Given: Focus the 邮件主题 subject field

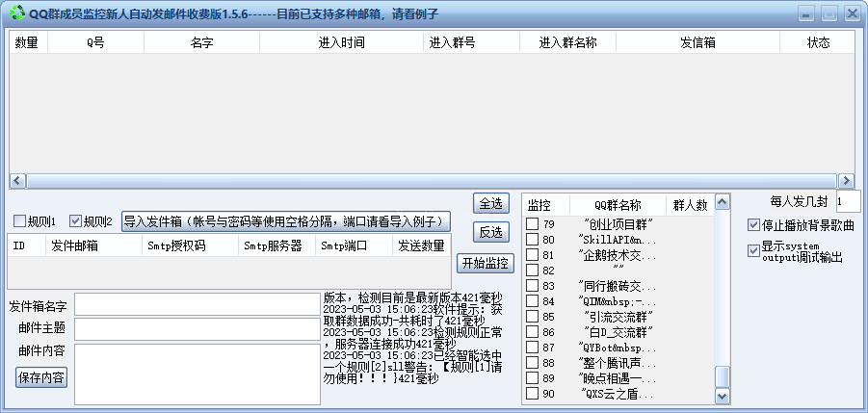Looking at the screenshot, I should (197, 328).
